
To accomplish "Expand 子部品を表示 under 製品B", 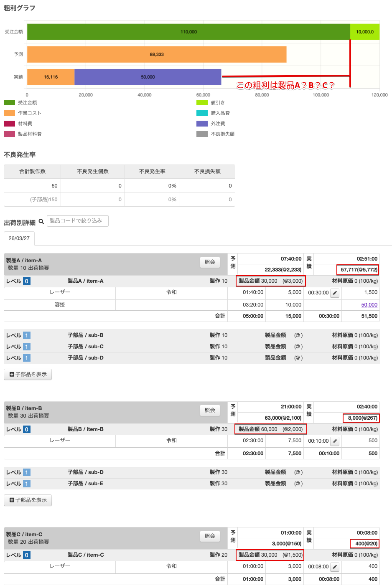I will click(28, 500).
